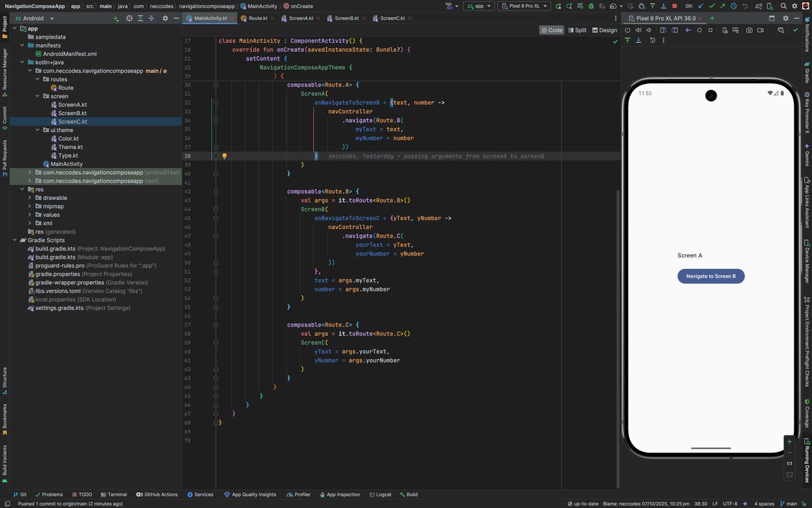Open Pixel 9 Pro XL device dropdown
Screen dimensions: 812x508
coord(524,6)
